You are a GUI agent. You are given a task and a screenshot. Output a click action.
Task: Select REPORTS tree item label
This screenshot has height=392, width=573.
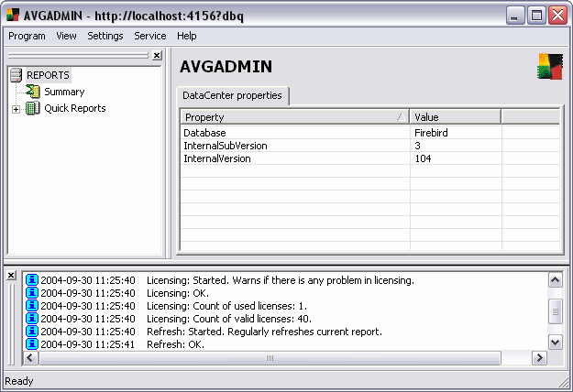(x=48, y=75)
